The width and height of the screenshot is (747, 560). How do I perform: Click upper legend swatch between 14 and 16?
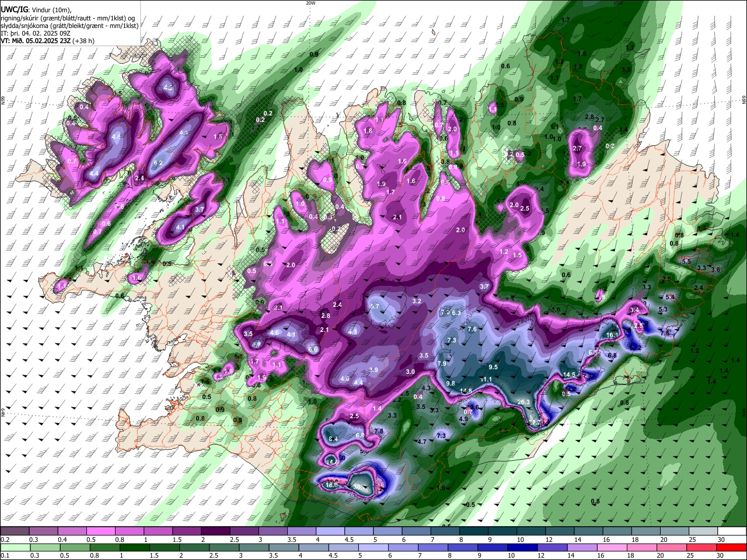(x=589, y=531)
